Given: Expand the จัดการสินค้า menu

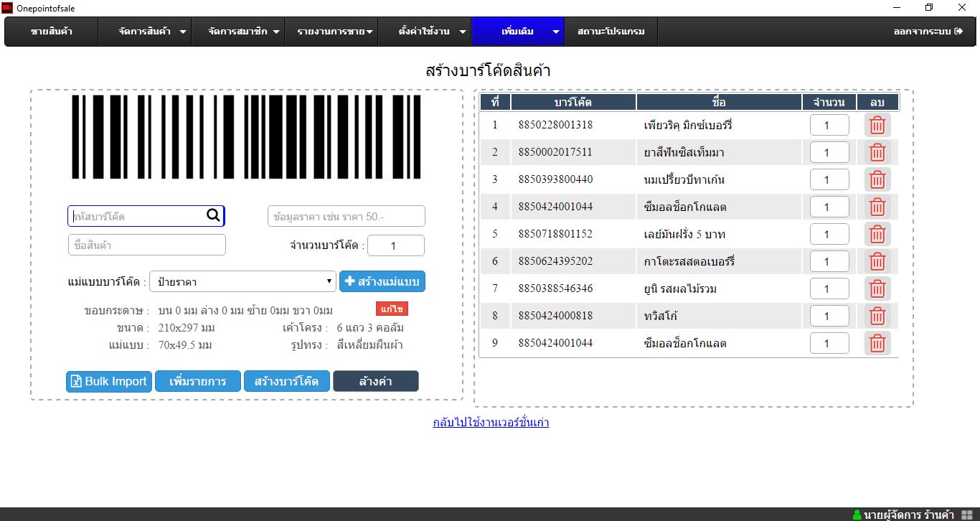Looking at the screenshot, I should (x=152, y=32).
